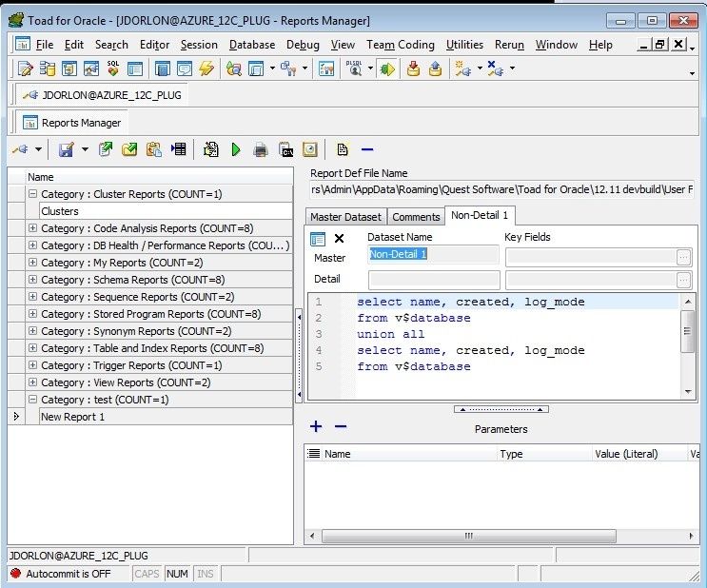Image resolution: width=707 pixels, height=588 pixels.
Task: Click the lightning bolt automation icon
Action: (206, 69)
